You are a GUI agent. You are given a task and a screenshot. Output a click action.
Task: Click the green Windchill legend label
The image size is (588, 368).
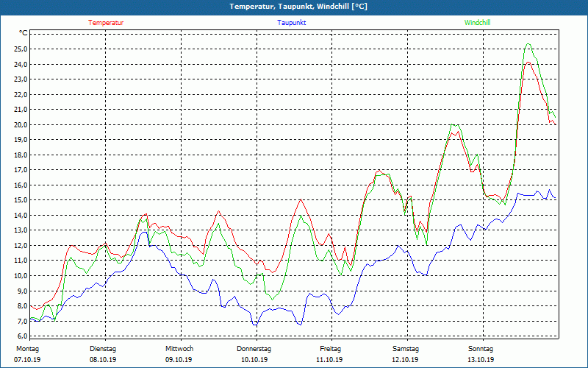pyautogui.click(x=477, y=23)
